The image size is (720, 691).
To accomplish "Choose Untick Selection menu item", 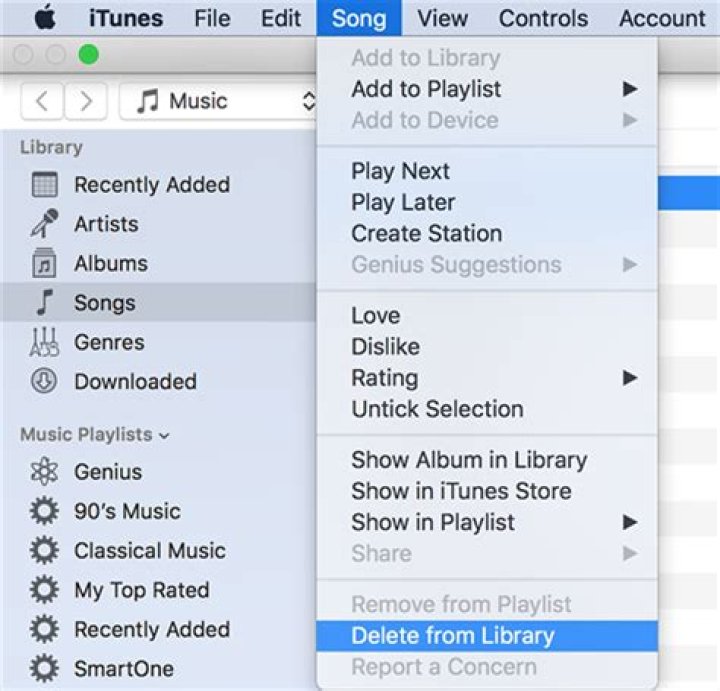I will point(487,409).
